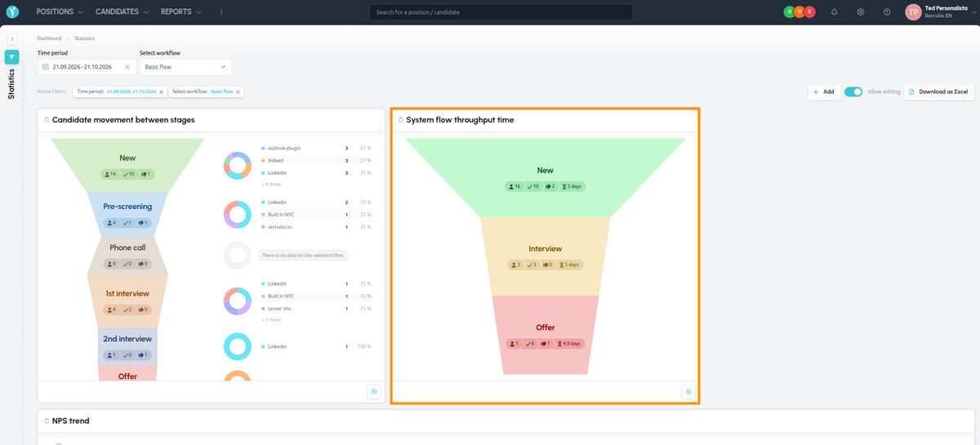Viewport: 980px width, 445px height.
Task: Click the red counter badge
Action: [810, 12]
